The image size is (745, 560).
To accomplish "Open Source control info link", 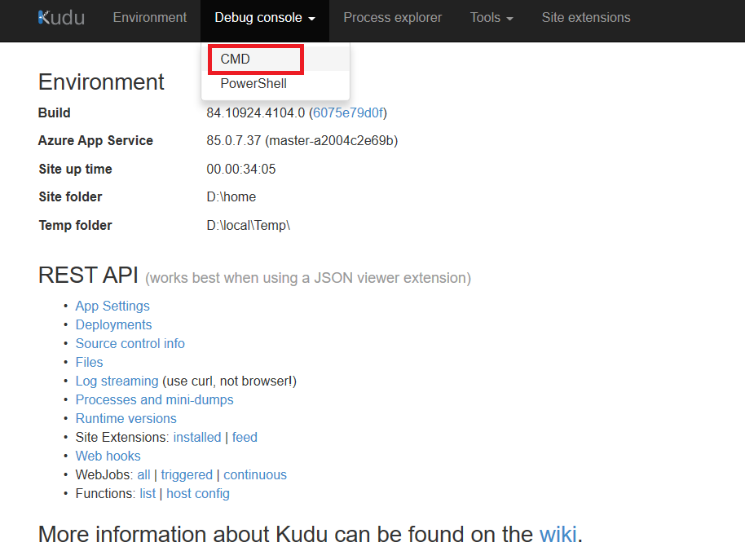I will tap(130, 343).
